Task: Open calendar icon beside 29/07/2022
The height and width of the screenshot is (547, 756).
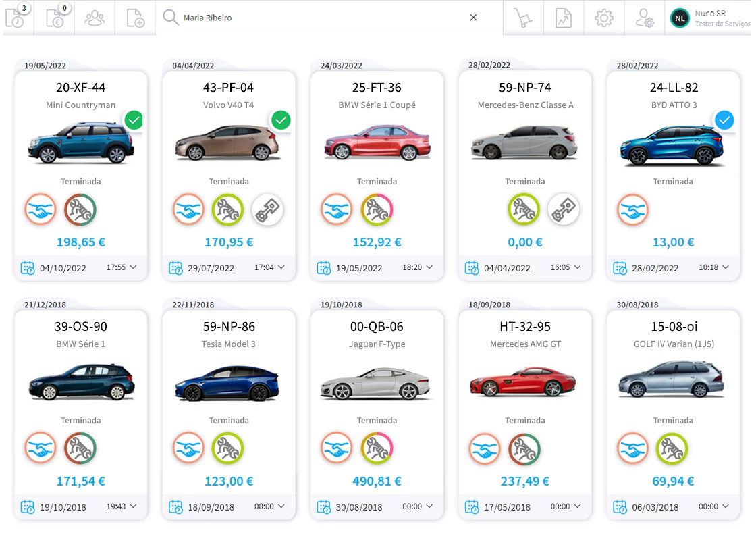Action: (x=175, y=268)
